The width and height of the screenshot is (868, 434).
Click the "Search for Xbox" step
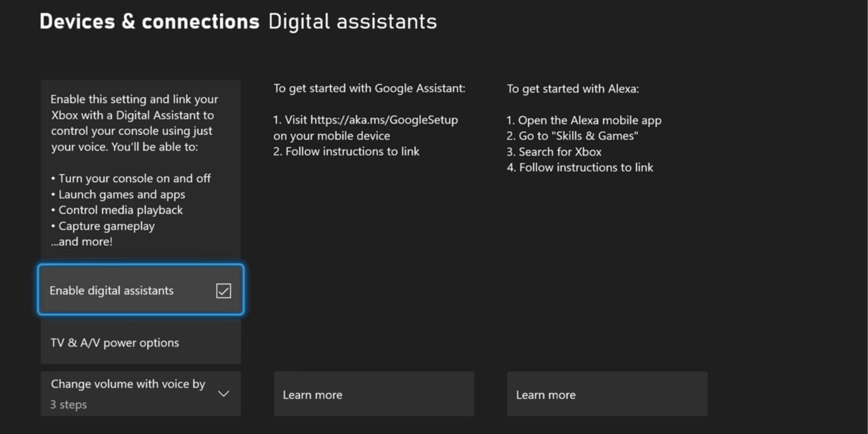[x=560, y=152]
